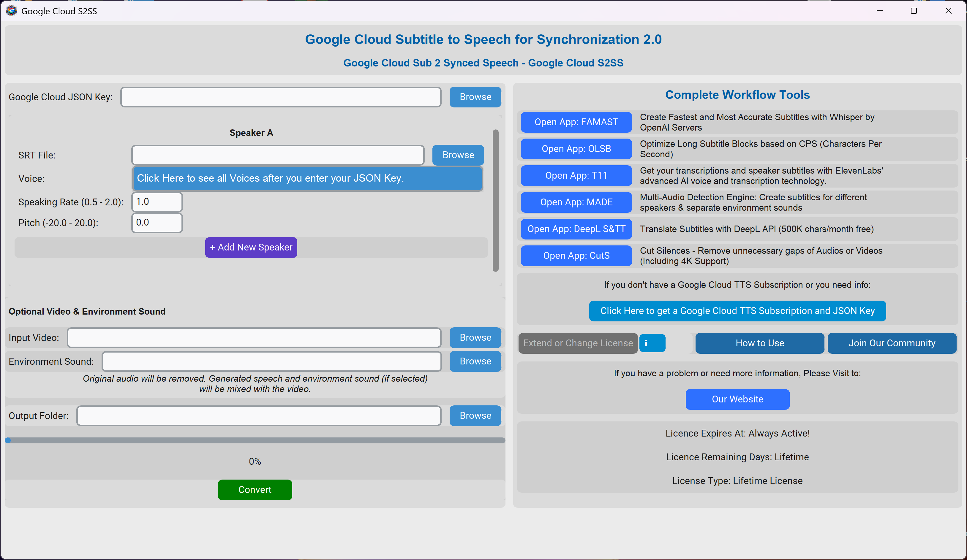Screen dimensions: 967x560
Task: Open the How to Use guide
Action: (759, 343)
